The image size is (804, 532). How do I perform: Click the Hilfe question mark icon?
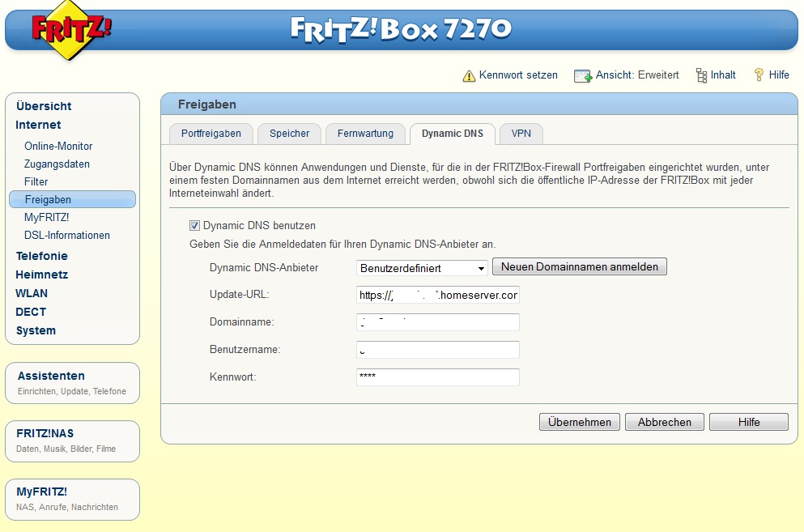(x=759, y=74)
